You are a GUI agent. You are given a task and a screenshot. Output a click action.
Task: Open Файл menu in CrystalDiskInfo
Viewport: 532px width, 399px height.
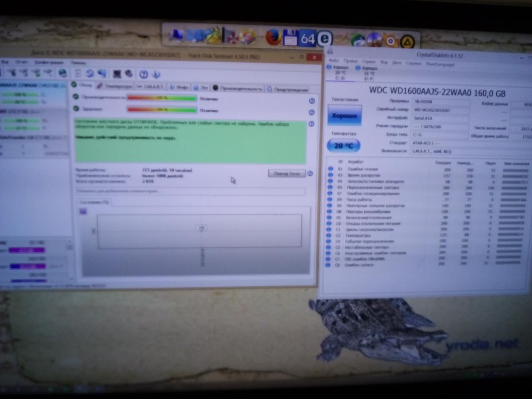(x=334, y=61)
